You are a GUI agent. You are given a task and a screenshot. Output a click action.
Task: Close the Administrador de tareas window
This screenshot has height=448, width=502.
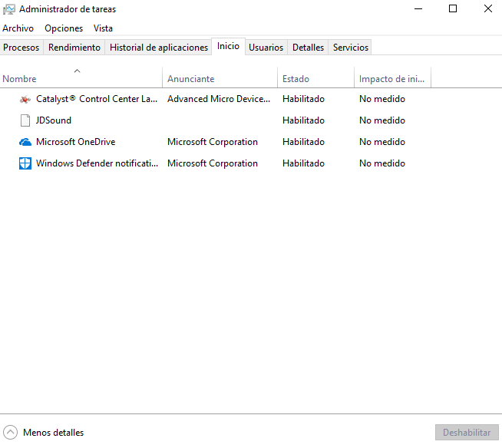click(x=487, y=9)
